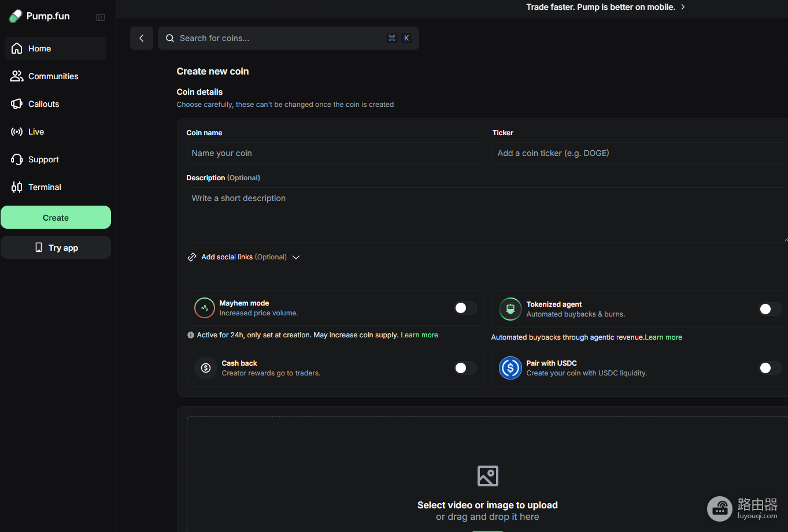Click the magnifier icon in search bar

pyautogui.click(x=170, y=38)
